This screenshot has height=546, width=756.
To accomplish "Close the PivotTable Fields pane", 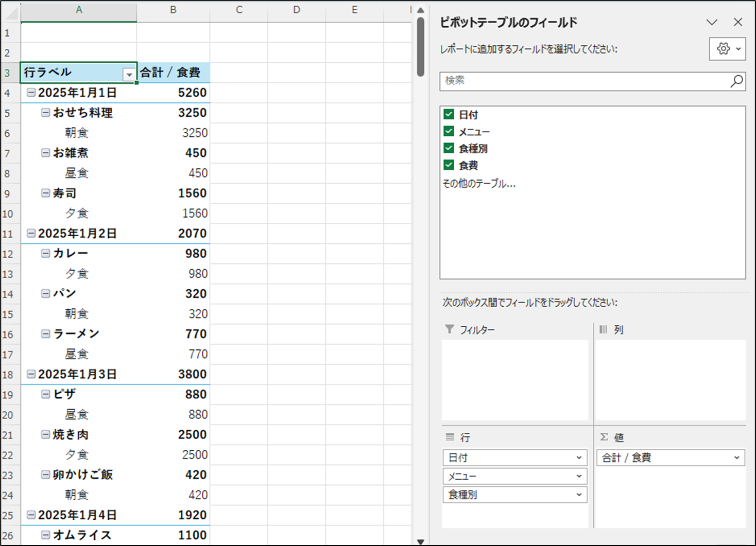I will 737,22.
